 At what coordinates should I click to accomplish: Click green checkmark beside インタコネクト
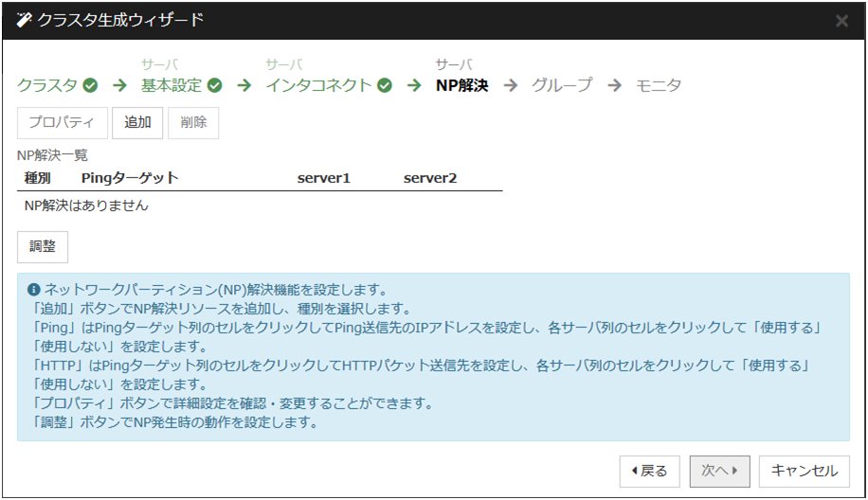pyautogui.click(x=384, y=85)
